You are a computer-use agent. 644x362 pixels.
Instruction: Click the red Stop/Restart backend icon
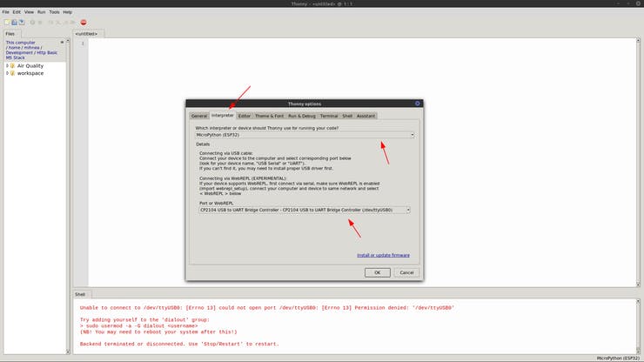tap(84, 22)
